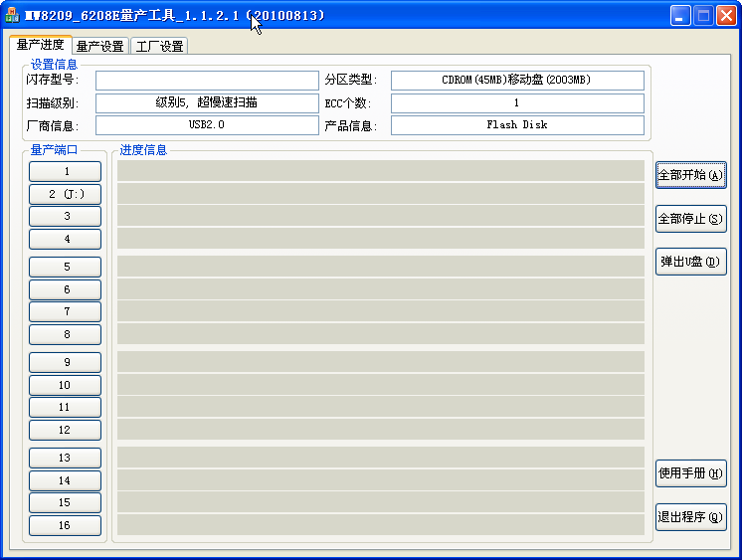Click the application icon in title bar
The width and height of the screenshot is (742, 560).
(13, 16)
